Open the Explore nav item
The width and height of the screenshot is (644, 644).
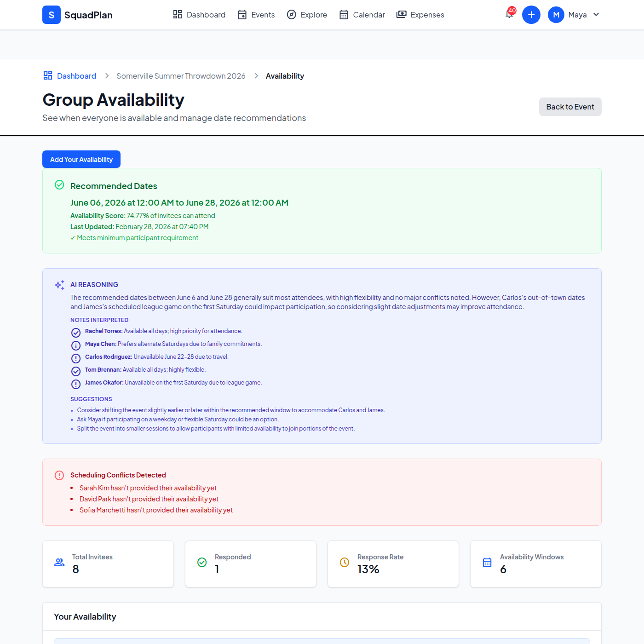click(307, 15)
